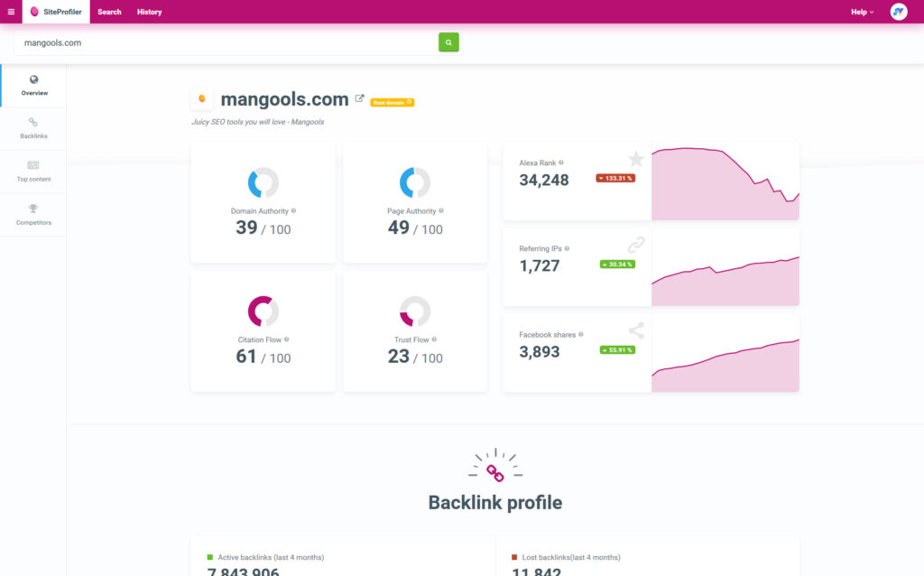Focus the mangools.com search input
Image resolution: width=924 pixels, height=576 pixels.
click(226, 42)
